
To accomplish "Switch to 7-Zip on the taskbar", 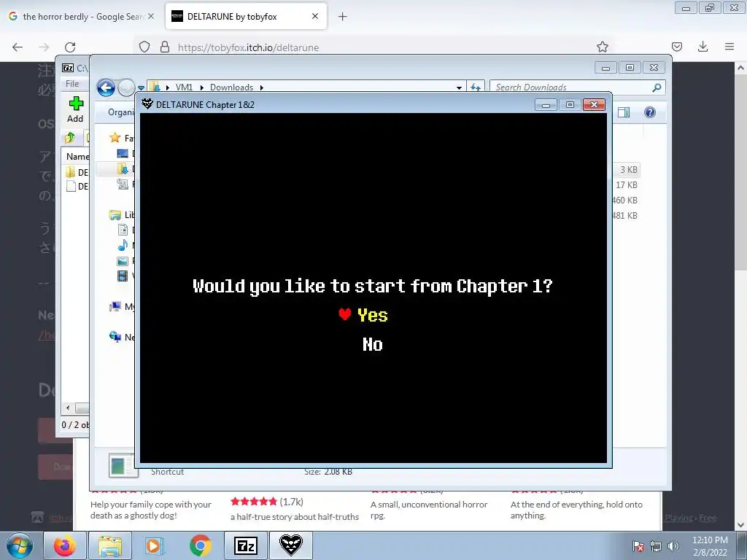I will [x=246, y=545].
